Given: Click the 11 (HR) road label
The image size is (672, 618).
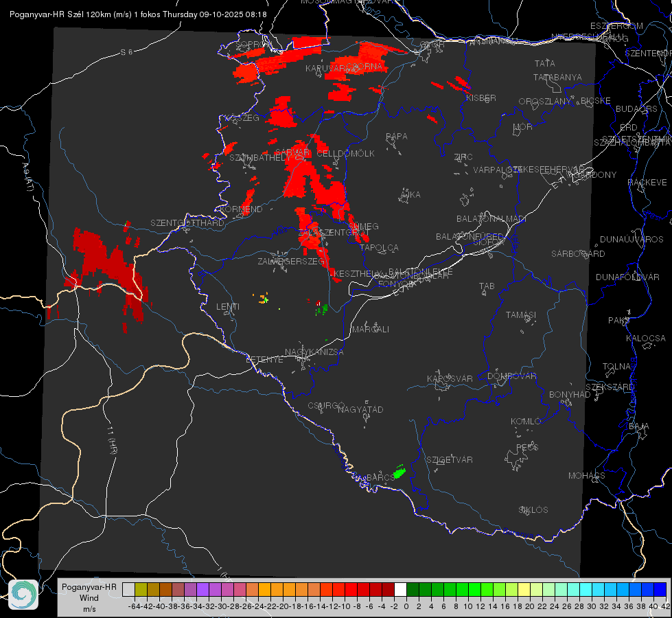Looking at the screenshot, I should 113,440.
